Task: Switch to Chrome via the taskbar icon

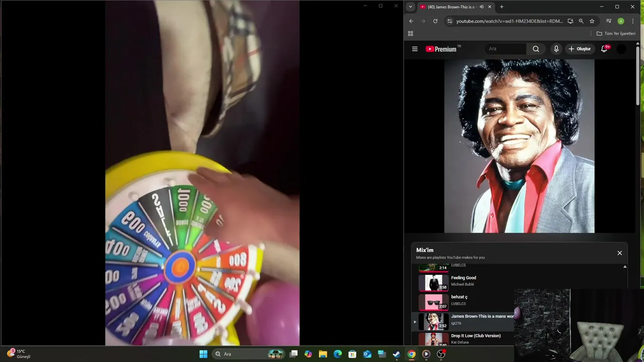Action: pos(412,354)
